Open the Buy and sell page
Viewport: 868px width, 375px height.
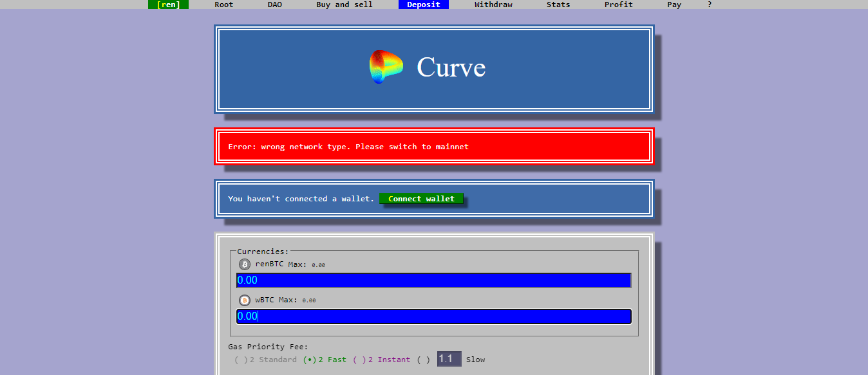[344, 5]
